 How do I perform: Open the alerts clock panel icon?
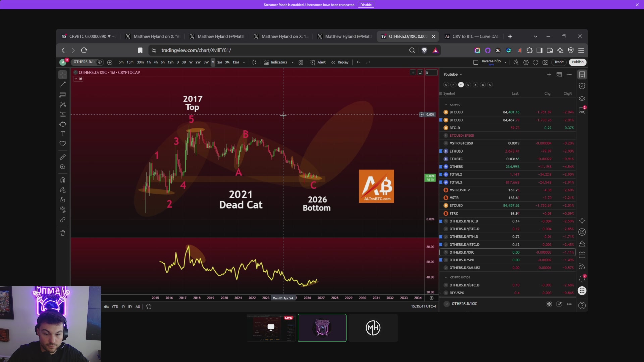click(x=582, y=86)
